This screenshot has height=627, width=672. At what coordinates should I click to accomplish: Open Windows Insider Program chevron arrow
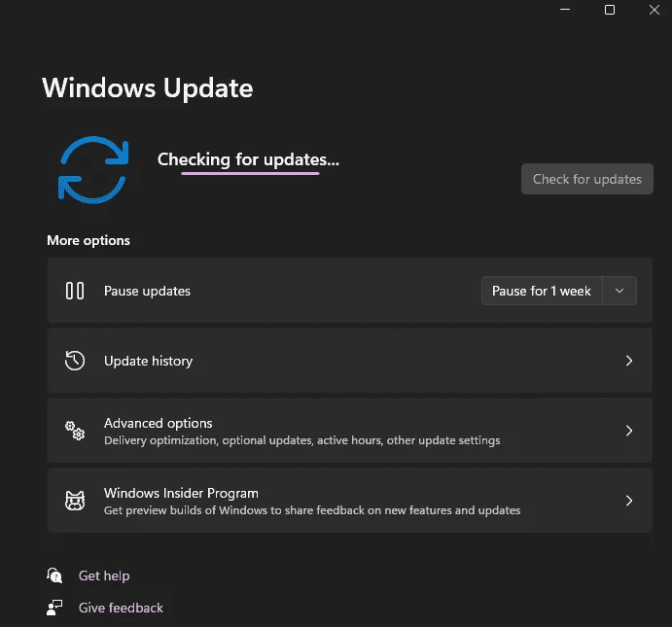(x=628, y=501)
